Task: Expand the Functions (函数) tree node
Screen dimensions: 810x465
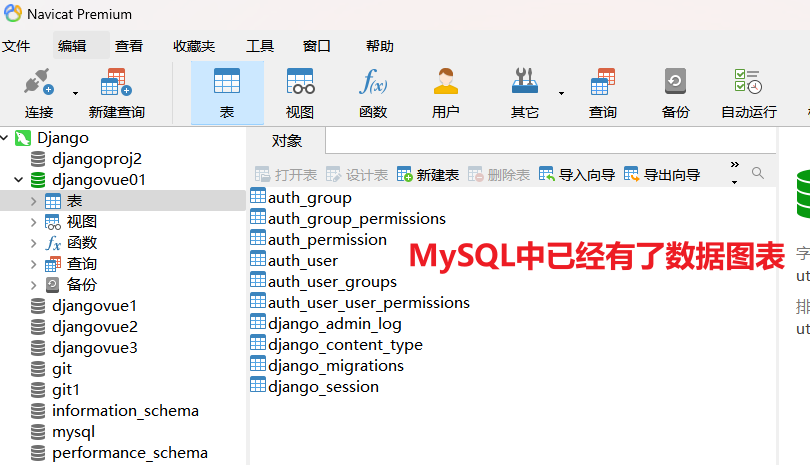Action: coord(34,243)
